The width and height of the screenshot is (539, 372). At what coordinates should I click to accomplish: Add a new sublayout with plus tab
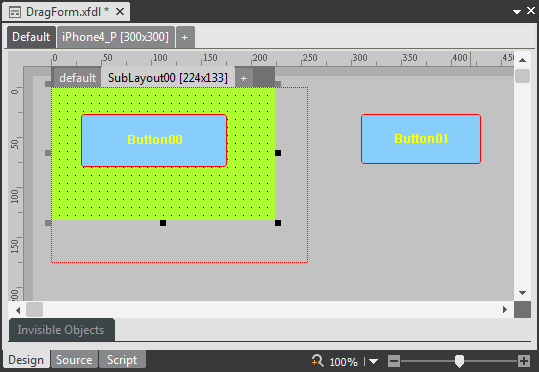[244, 78]
